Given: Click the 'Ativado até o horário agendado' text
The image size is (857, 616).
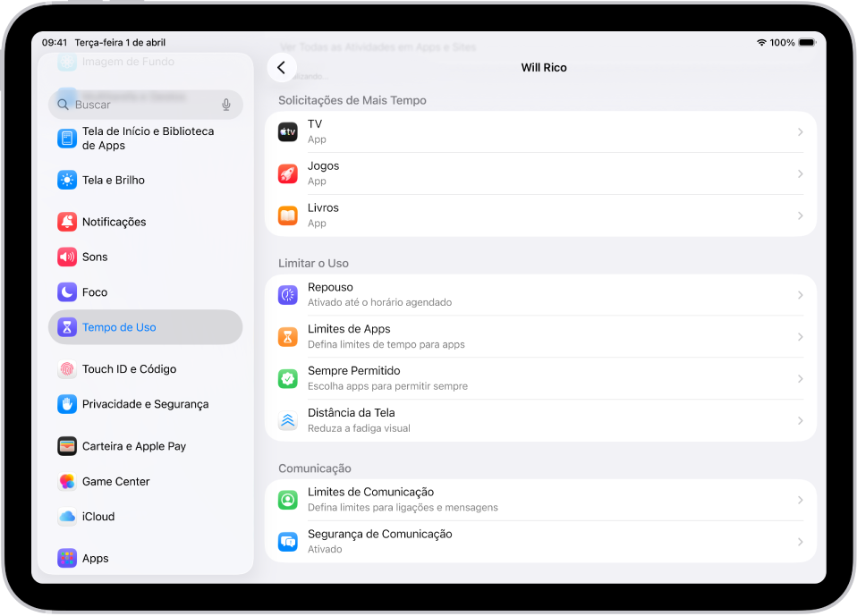Looking at the screenshot, I should 380,302.
